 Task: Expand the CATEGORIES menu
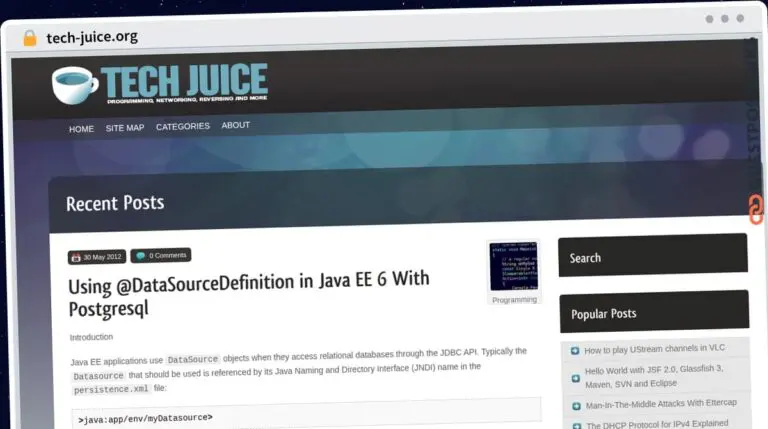[x=183, y=127]
